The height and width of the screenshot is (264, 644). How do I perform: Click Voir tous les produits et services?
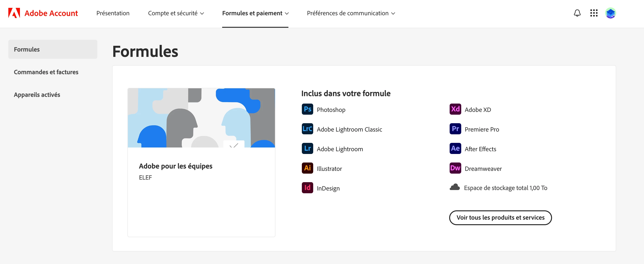coord(500,218)
